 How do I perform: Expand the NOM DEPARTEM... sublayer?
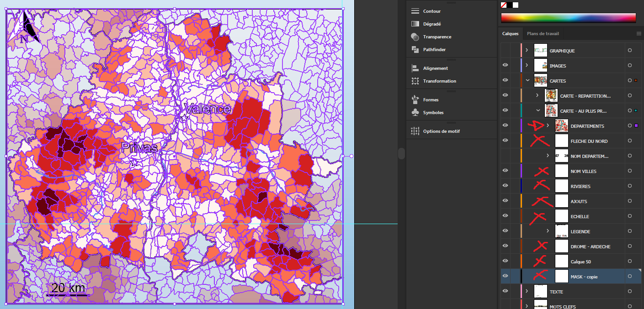coord(548,156)
